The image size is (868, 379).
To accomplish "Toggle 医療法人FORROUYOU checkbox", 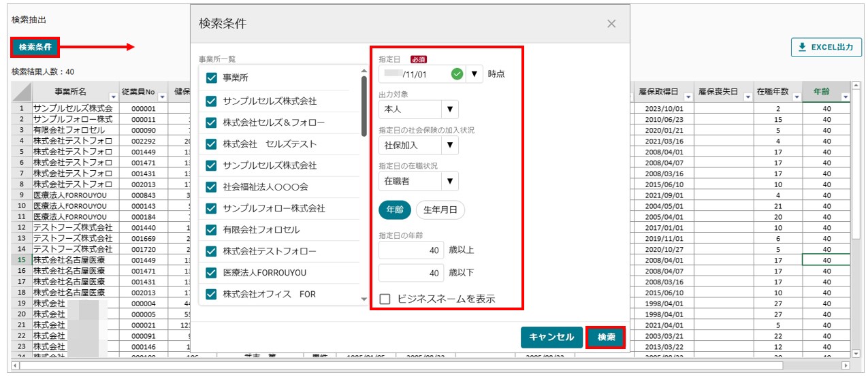I will (211, 272).
